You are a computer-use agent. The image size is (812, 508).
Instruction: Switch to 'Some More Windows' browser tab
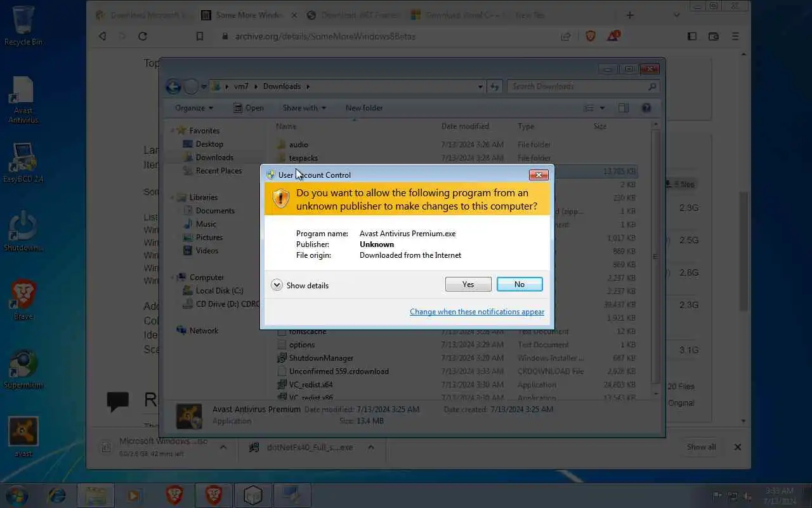coord(249,15)
